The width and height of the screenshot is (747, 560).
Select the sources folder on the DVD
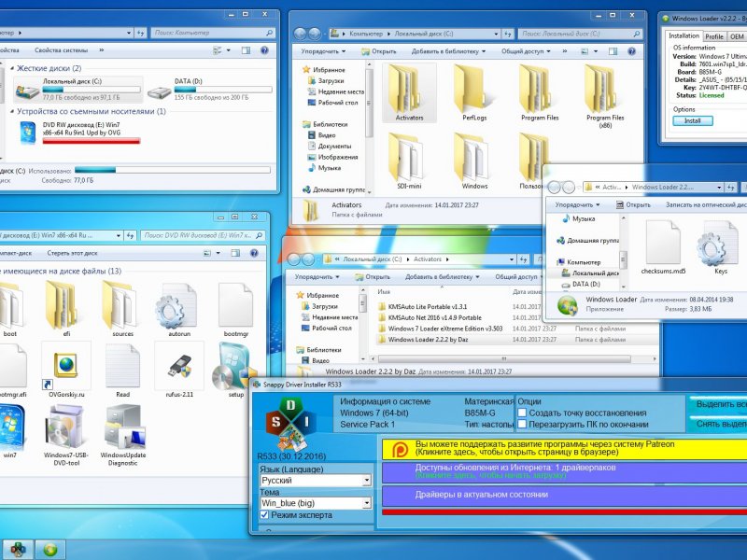[123, 310]
